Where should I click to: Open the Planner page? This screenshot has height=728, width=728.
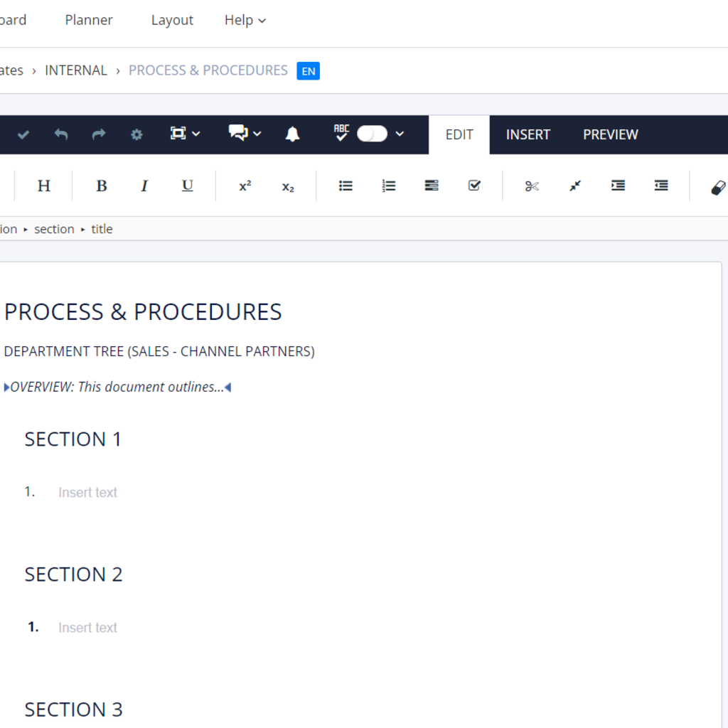89,20
